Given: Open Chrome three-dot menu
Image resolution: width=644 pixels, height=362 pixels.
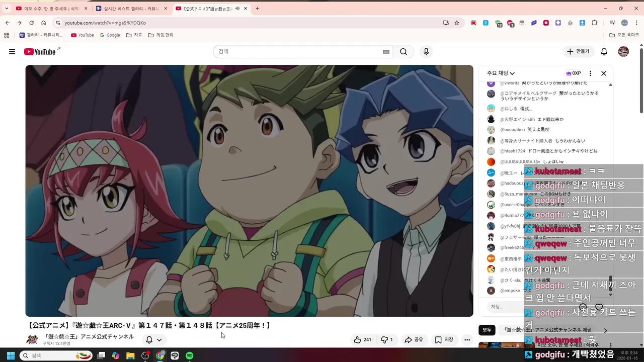Looking at the screenshot, I should (x=636, y=23).
